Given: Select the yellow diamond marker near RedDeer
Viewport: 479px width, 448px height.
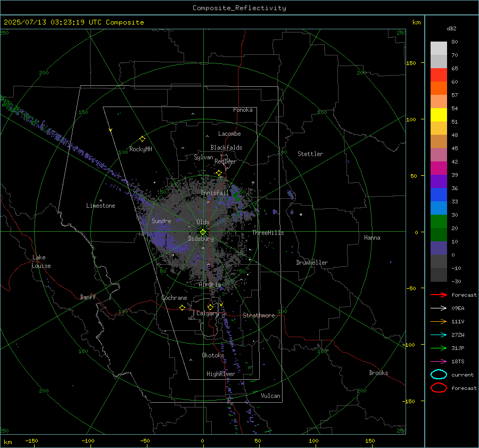Looking at the screenshot, I should (x=219, y=173).
